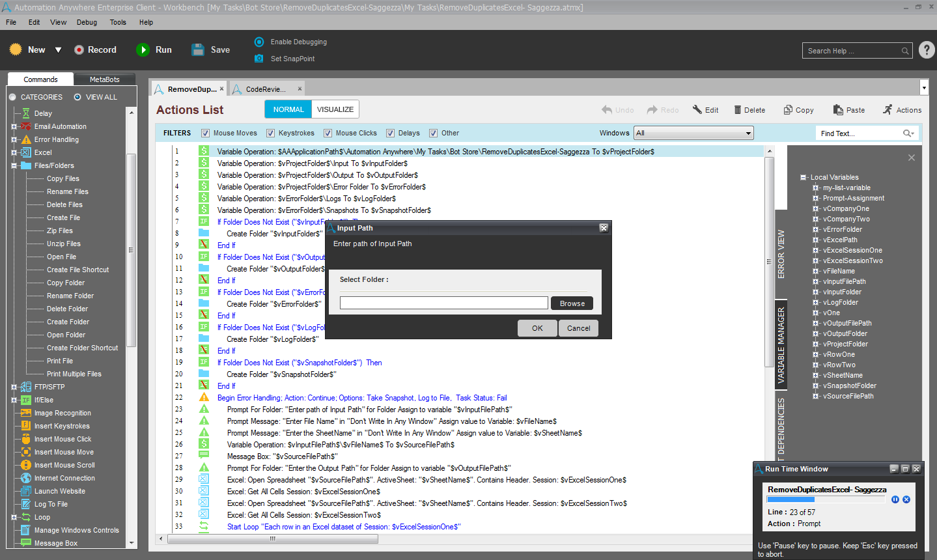Close the Input Path dialog
Image resolution: width=937 pixels, height=560 pixels.
tap(604, 228)
